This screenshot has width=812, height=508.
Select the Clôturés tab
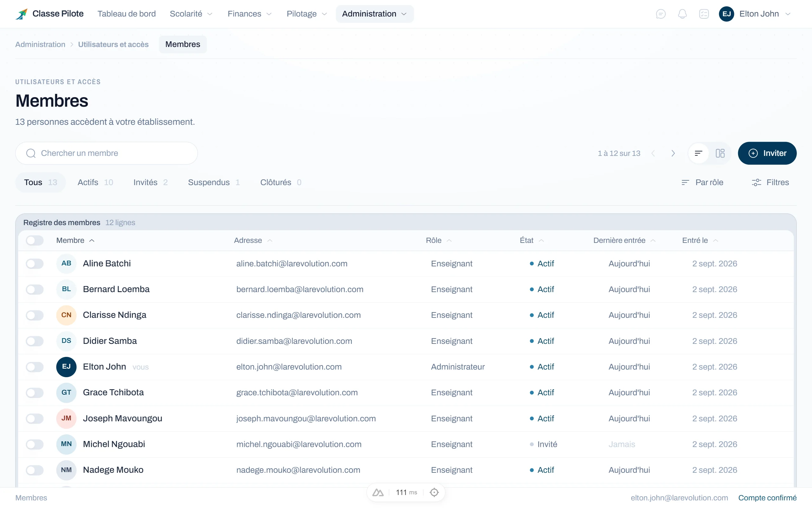pos(281,183)
